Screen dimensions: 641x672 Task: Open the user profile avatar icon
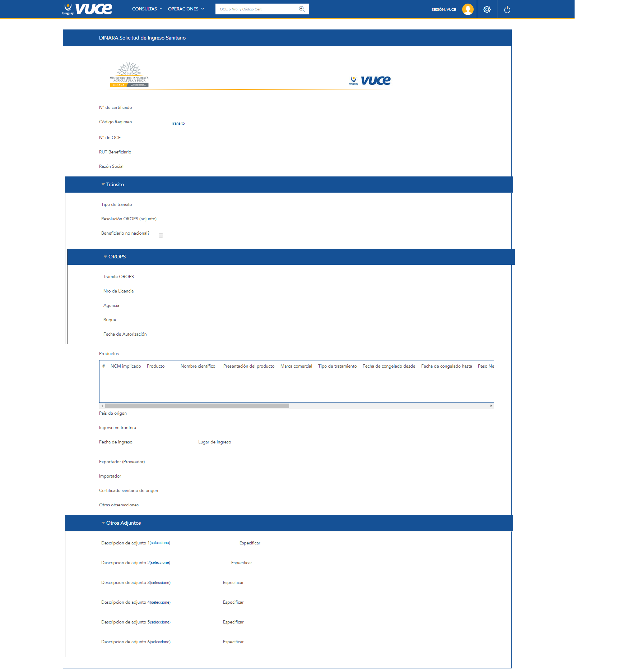click(x=468, y=9)
